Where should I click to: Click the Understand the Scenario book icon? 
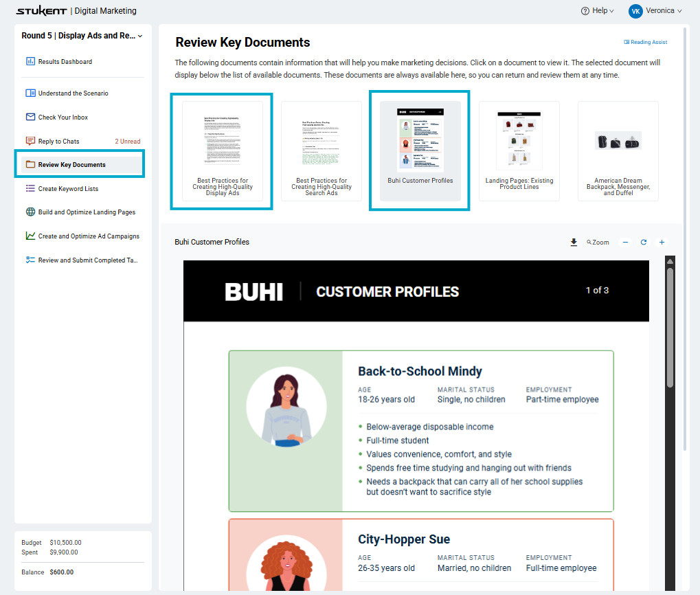pos(30,93)
